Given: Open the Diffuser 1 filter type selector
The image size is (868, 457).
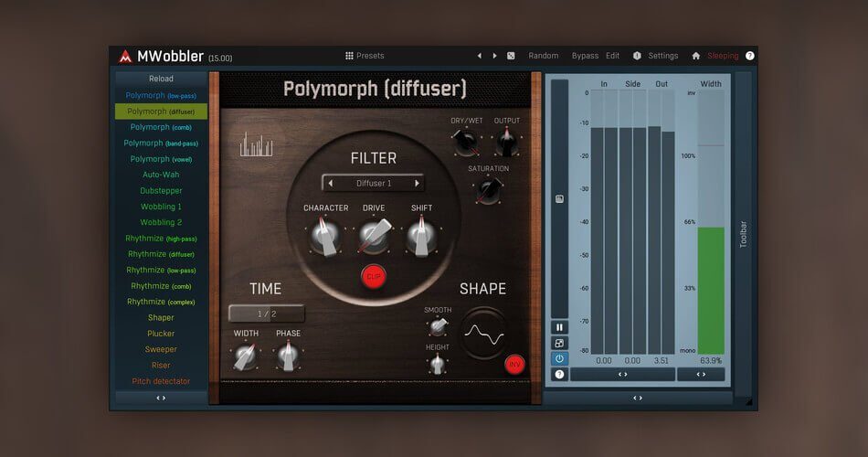Looking at the screenshot, I should click(373, 183).
